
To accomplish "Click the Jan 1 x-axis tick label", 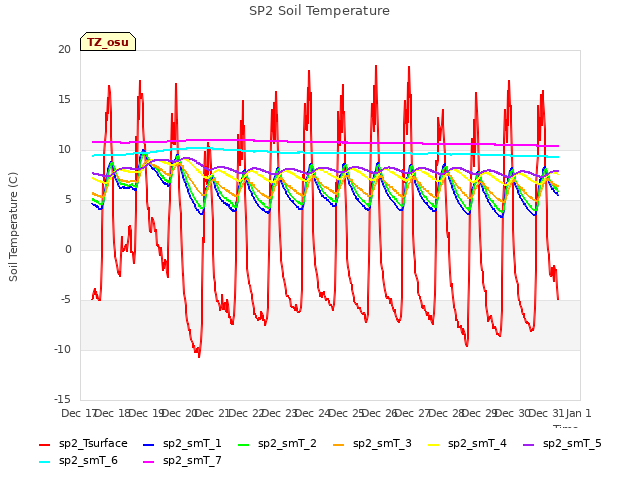I will click(x=578, y=413).
